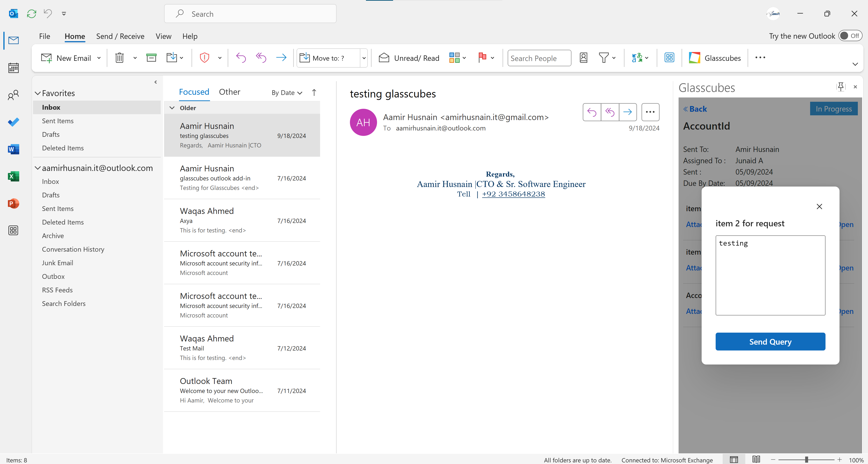Switch to the Other inbox tab
Viewport: 868px width, 464px height.
(229, 92)
